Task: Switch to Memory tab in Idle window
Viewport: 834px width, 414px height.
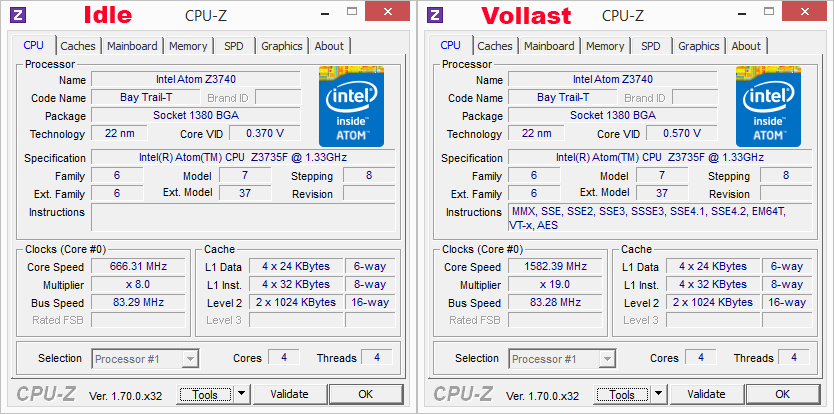Action: (x=188, y=46)
